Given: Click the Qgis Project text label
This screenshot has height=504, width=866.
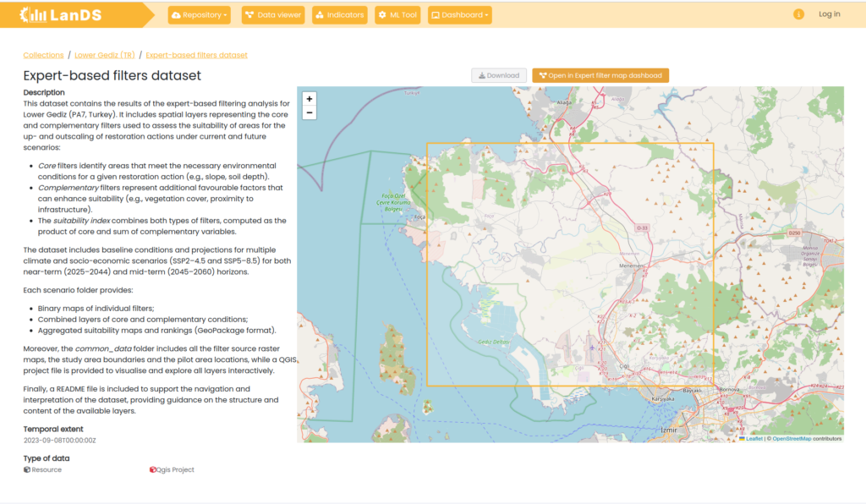Looking at the screenshot, I should coord(175,470).
